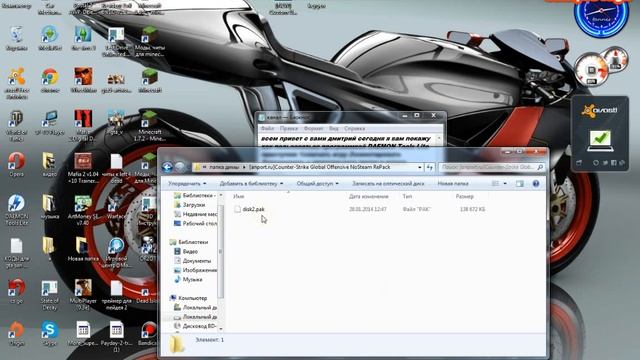This screenshot has height=360, width=640.
Task: Click 'Записать на оптический диск' button
Action: click(x=388, y=184)
